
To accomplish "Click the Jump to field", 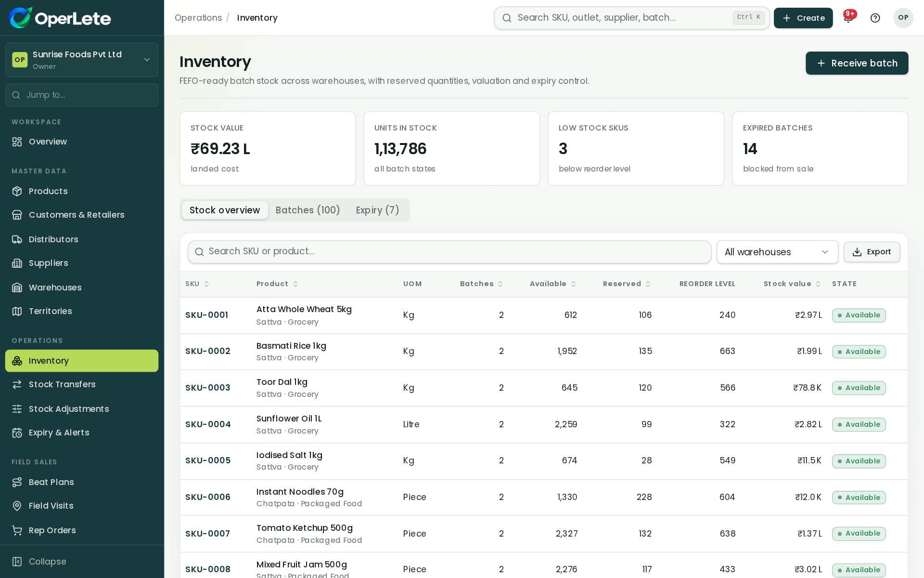I will (82, 95).
